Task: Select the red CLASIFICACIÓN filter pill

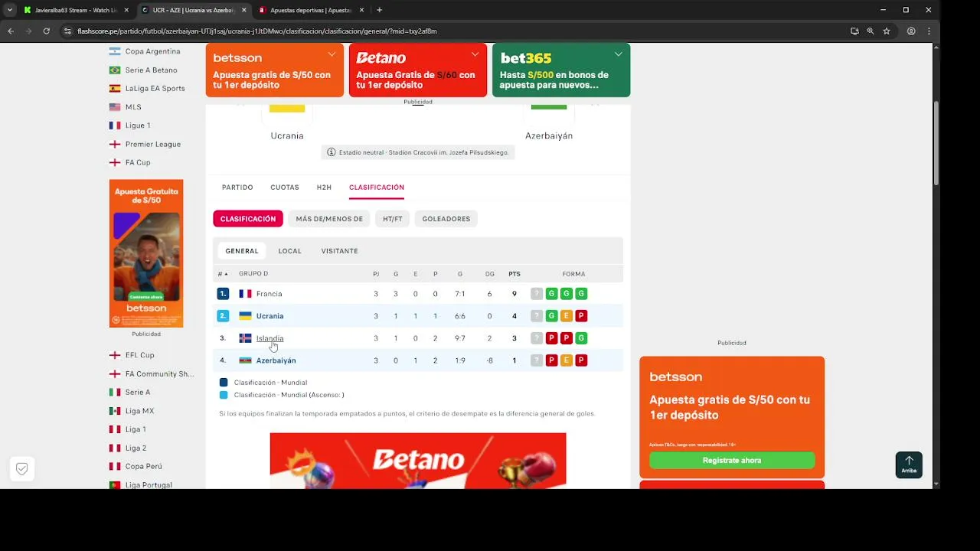Action: coord(248,219)
